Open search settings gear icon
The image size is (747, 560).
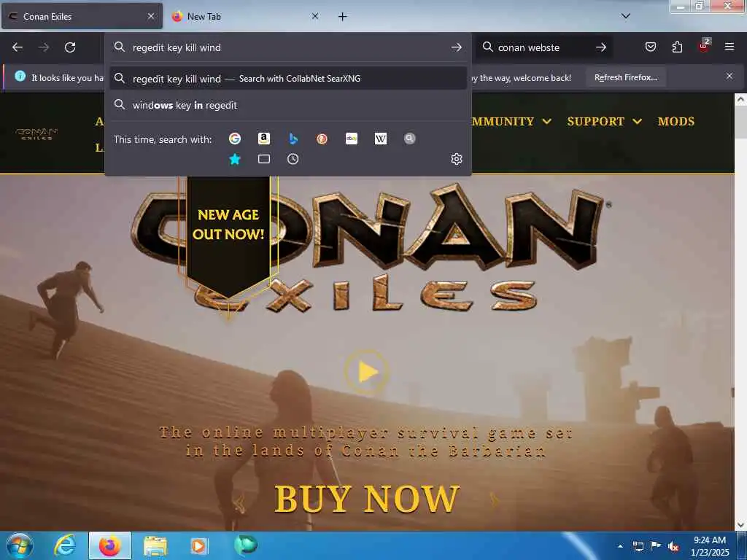pyautogui.click(x=457, y=159)
